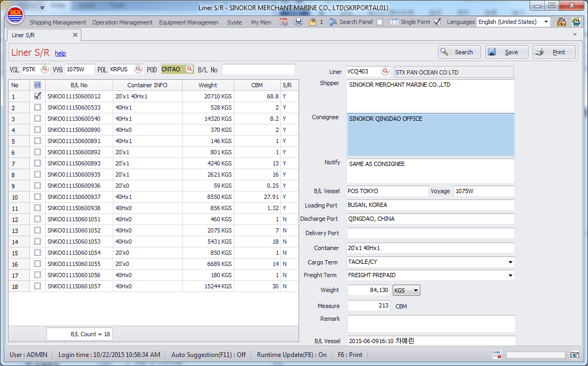Sort by the Weight column header
Image resolution: width=588 pixels, height=366 pixels.
tap(208, 85)
